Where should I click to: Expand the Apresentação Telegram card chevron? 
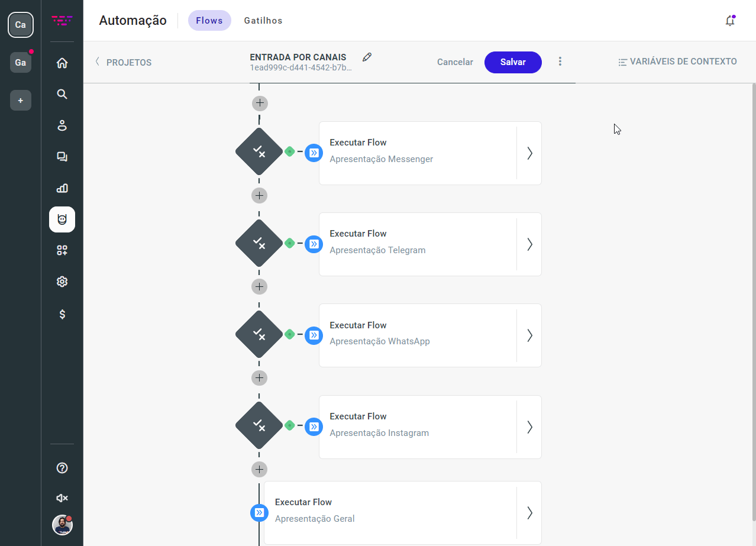click(529, 244)
